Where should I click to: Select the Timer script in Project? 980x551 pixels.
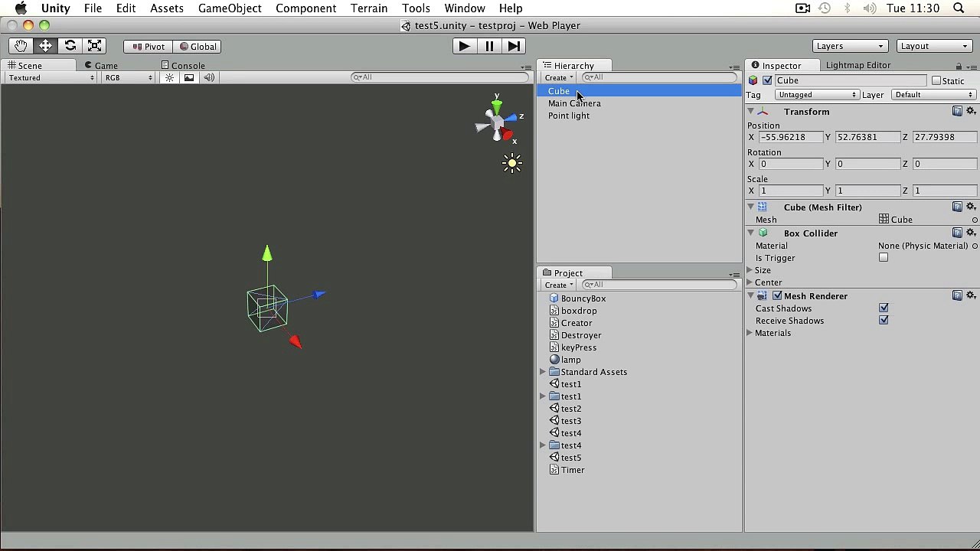click(572, 470)
